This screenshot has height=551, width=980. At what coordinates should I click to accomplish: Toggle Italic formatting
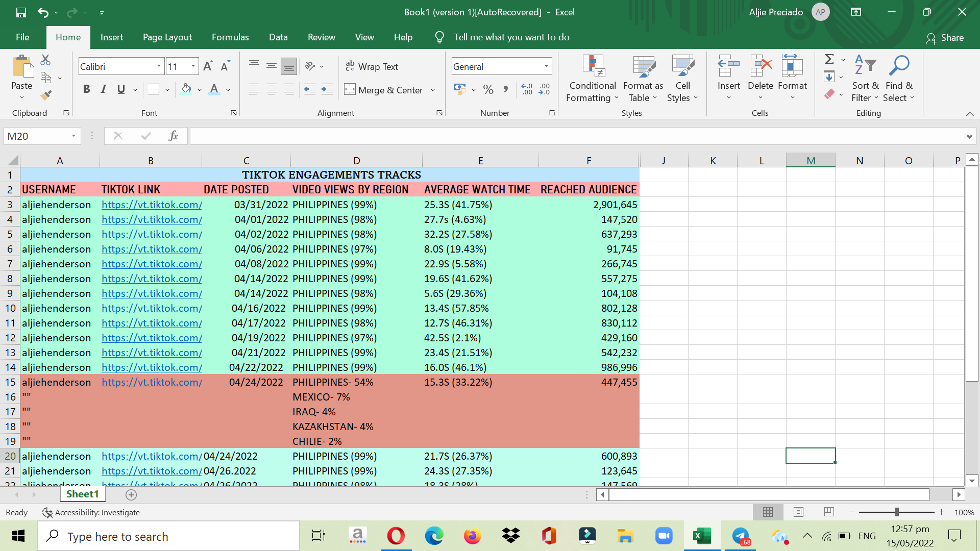click(104, 90)
